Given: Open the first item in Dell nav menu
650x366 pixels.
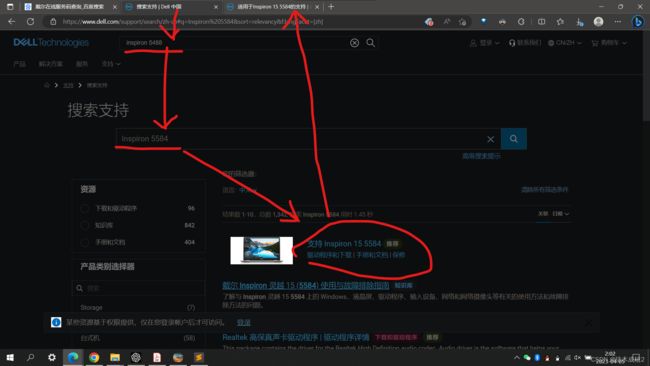Looking at the screenshot, I should 19,64.
